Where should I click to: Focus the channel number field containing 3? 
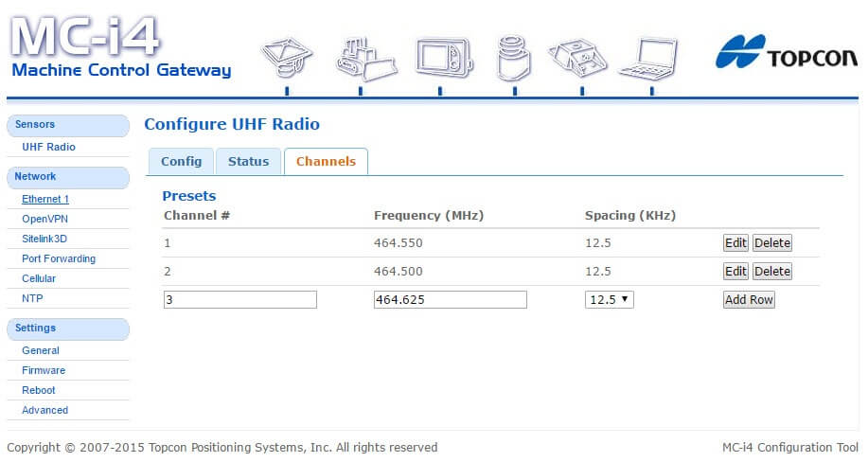[240, 300]
